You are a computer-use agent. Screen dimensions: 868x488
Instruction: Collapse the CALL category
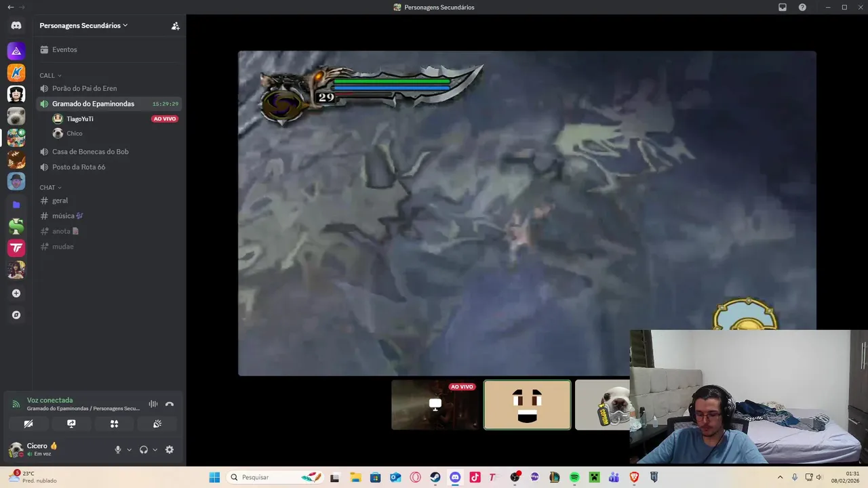[50, 75]
